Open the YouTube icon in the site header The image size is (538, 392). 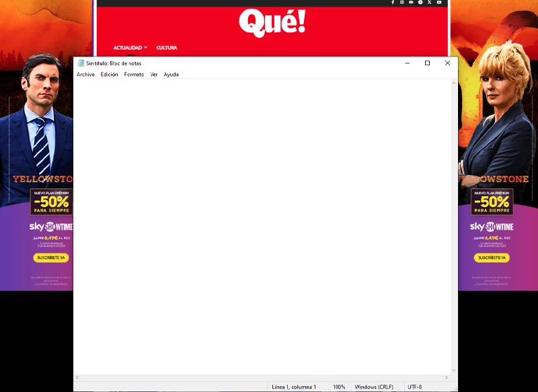click(439, 3)
